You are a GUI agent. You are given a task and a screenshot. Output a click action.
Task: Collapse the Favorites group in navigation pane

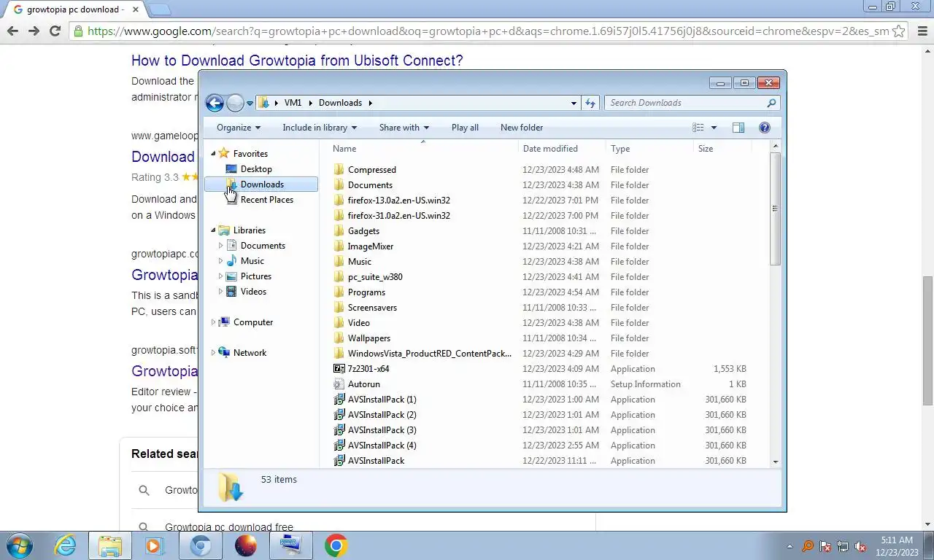pos(214,154)
